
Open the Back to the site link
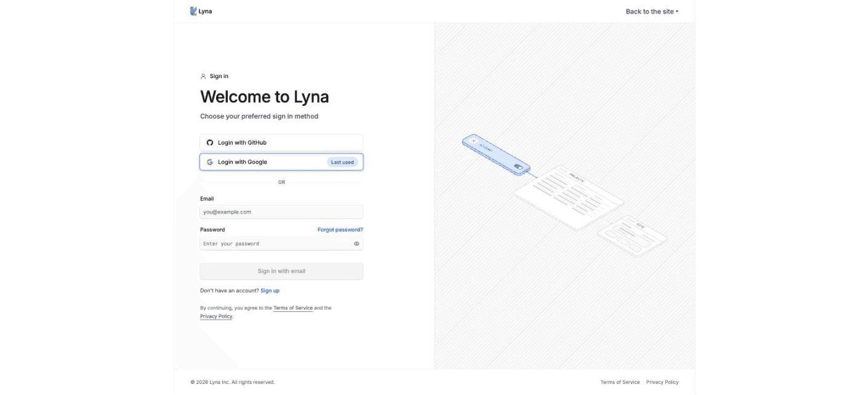click(x=652, y=12)
